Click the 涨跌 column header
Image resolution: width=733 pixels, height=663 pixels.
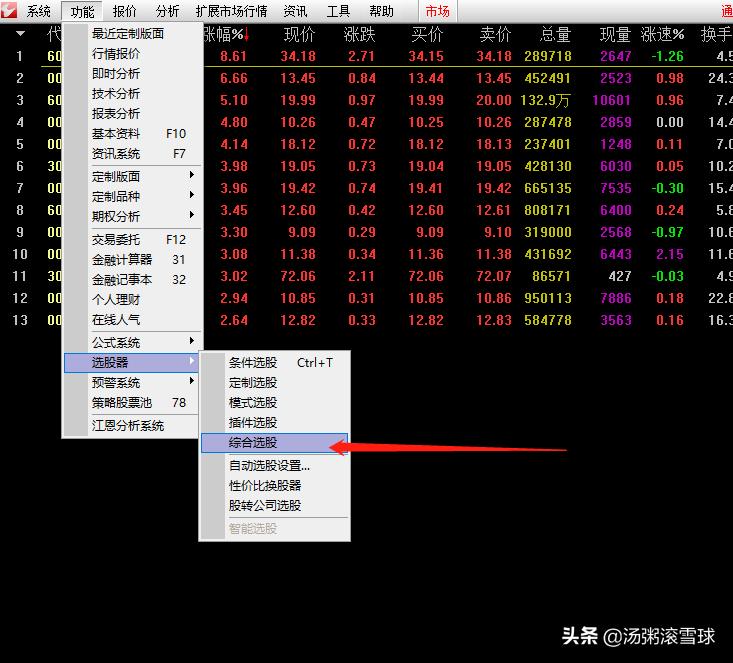click(359, 34)
